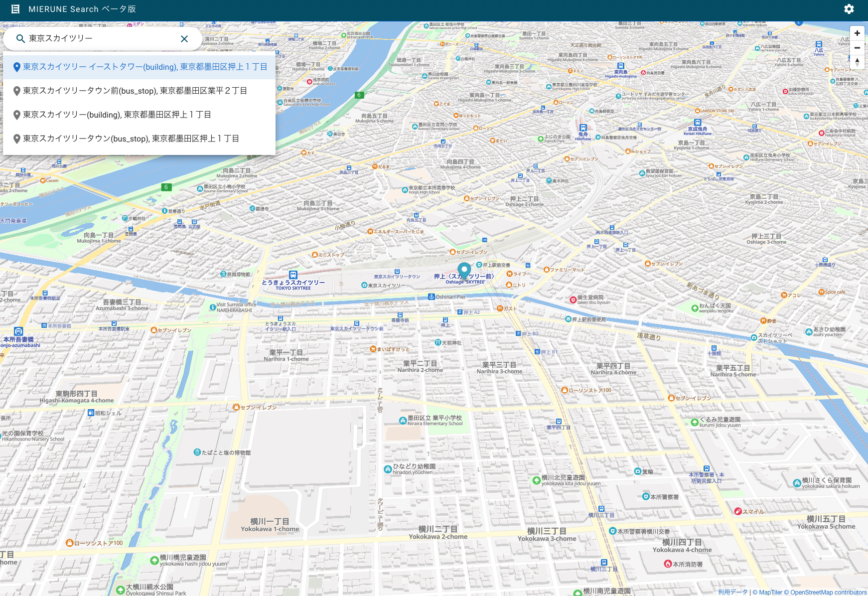Zoom in on the map
Screen dimensions: 868x596
click(857, 33)
